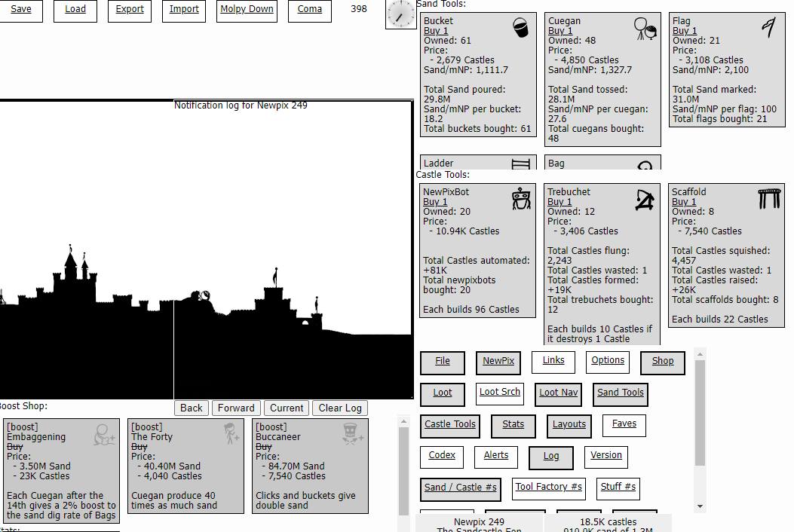
Task: Buy 1 NewPixBot
Action: tap(435, 202)
